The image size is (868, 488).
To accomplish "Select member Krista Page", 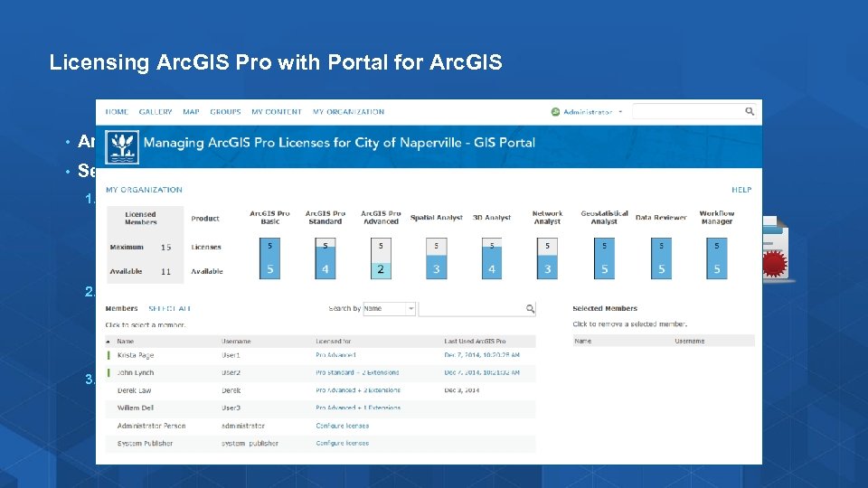I will pos(136,355).
